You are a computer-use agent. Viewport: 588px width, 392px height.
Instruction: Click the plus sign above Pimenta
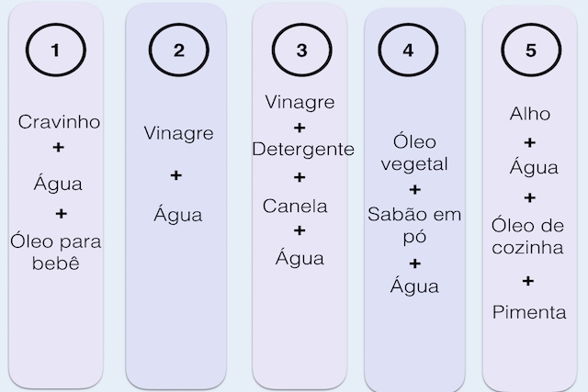click(528, 281)
